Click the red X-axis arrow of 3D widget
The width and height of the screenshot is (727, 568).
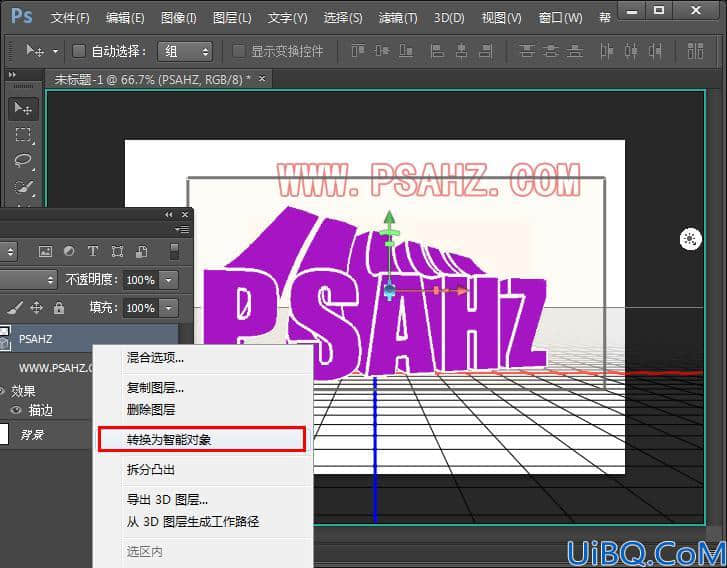click(x=461, y=291)
